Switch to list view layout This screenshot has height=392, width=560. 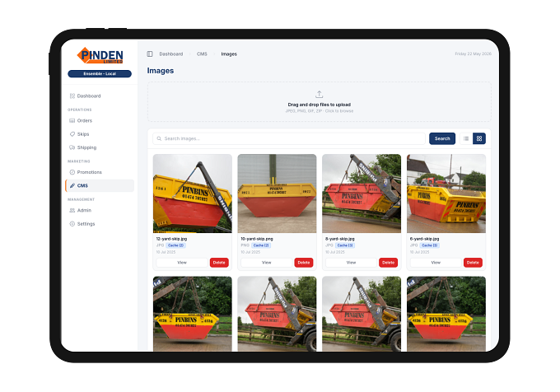[466, 138]
